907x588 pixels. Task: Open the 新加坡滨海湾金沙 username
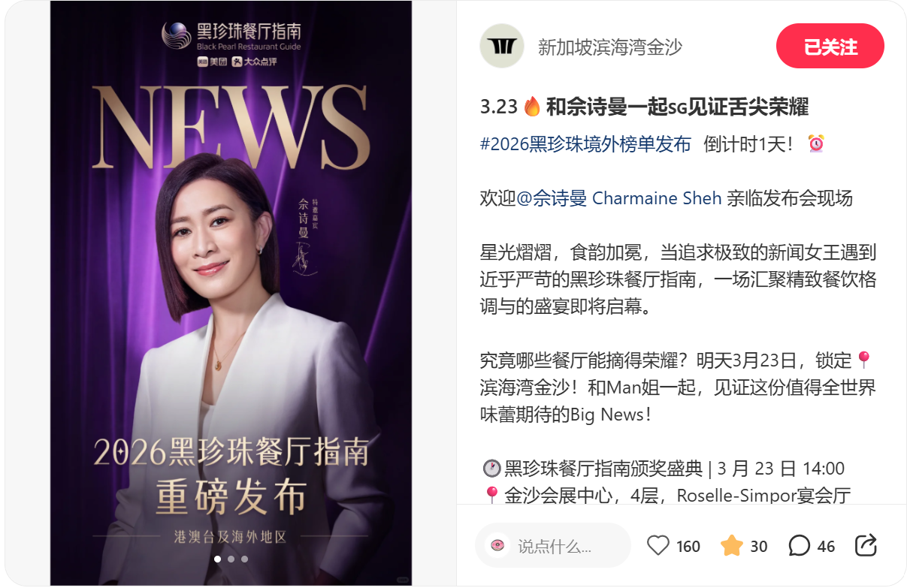[610, 47]
